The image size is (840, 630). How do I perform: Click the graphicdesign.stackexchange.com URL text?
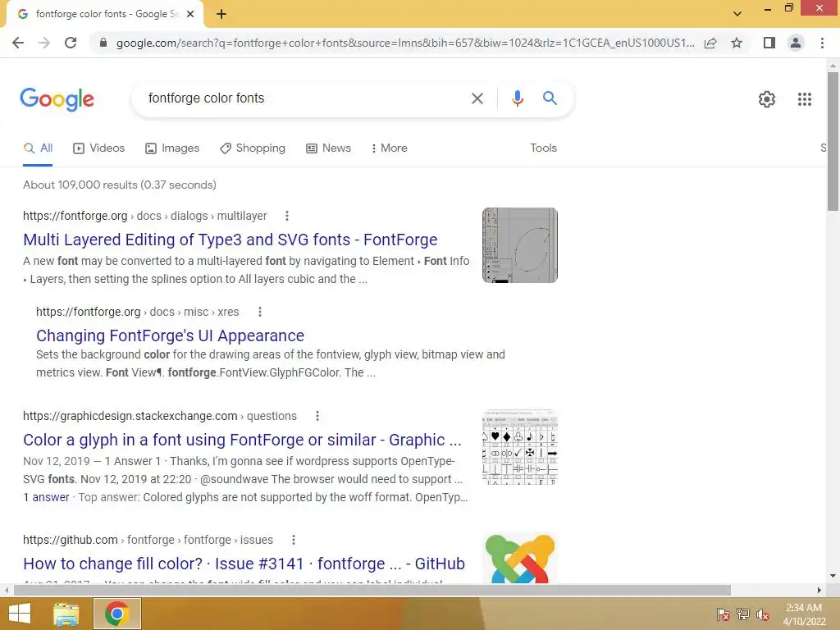130,416
